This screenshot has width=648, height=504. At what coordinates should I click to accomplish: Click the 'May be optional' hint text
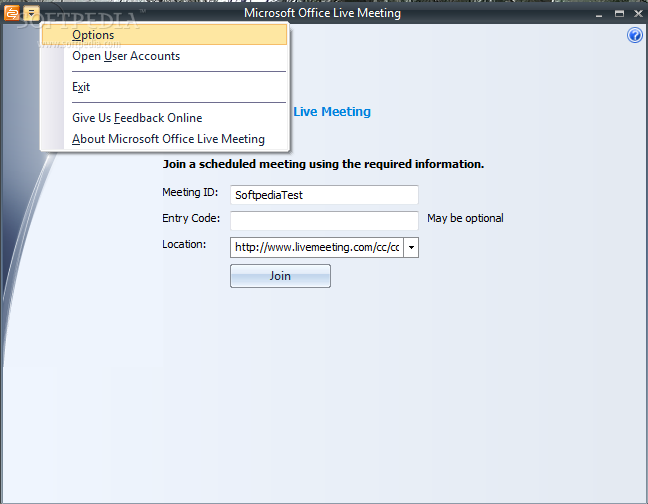[465, 218]
